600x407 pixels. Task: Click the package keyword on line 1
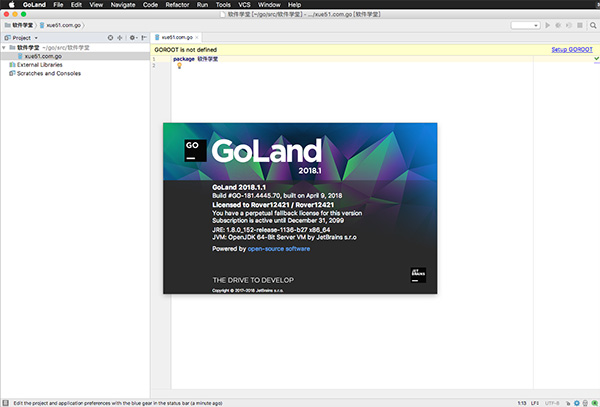184,59
